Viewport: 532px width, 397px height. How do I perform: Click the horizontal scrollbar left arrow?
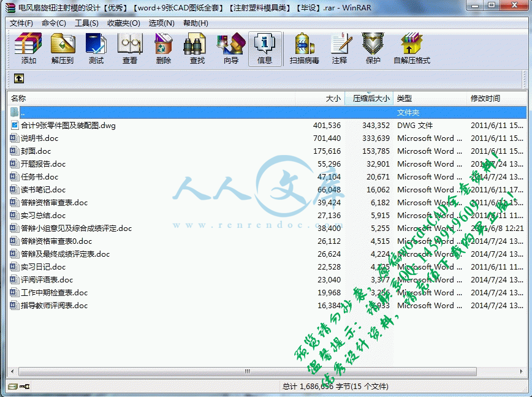click(12, 371)
